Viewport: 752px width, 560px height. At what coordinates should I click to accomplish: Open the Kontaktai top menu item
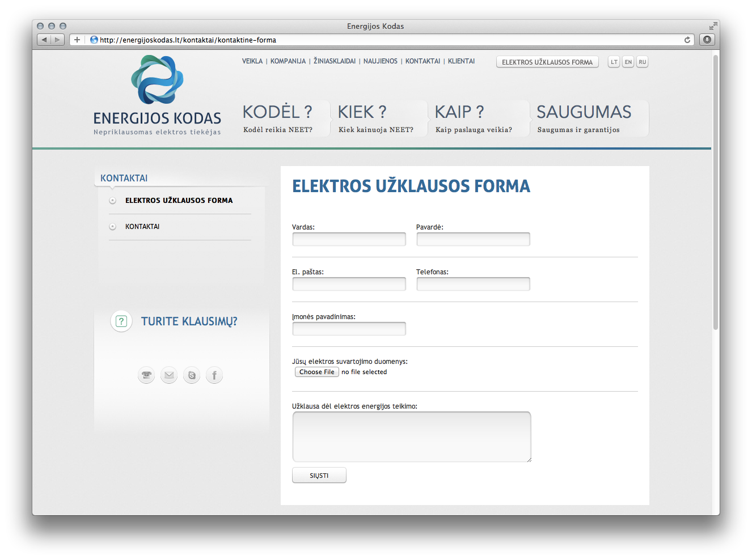coord(423,61)
